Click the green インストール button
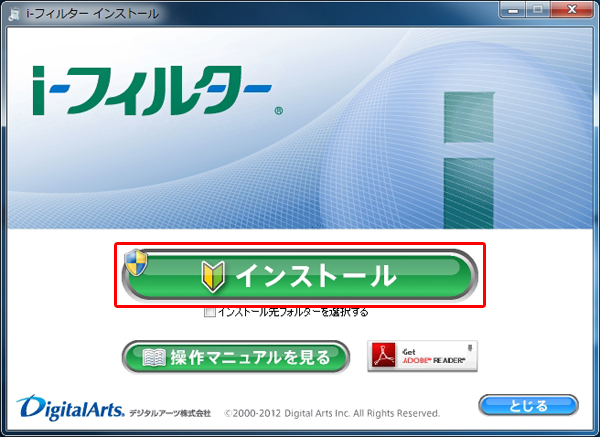The width and height of the screenshot is (600, 437). coord(300,275)
